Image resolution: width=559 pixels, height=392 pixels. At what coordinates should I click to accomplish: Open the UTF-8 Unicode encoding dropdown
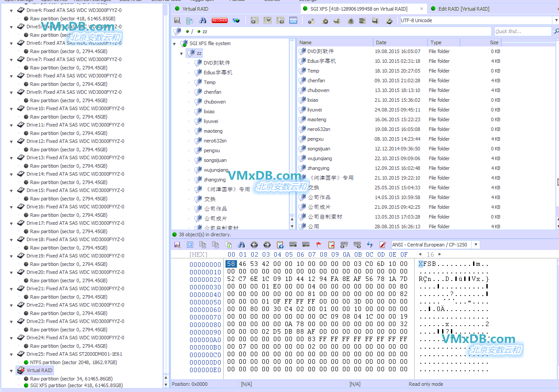[556, 20]
